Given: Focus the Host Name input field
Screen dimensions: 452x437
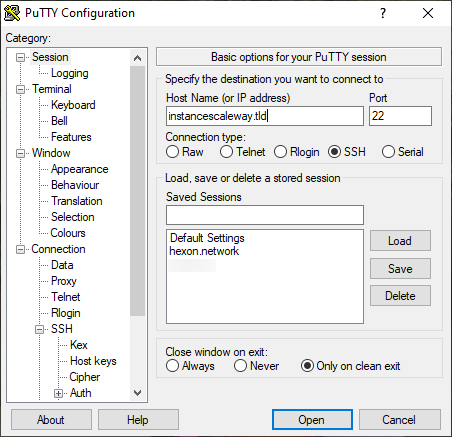Looking at the screenshot, I should pos(265,116).
